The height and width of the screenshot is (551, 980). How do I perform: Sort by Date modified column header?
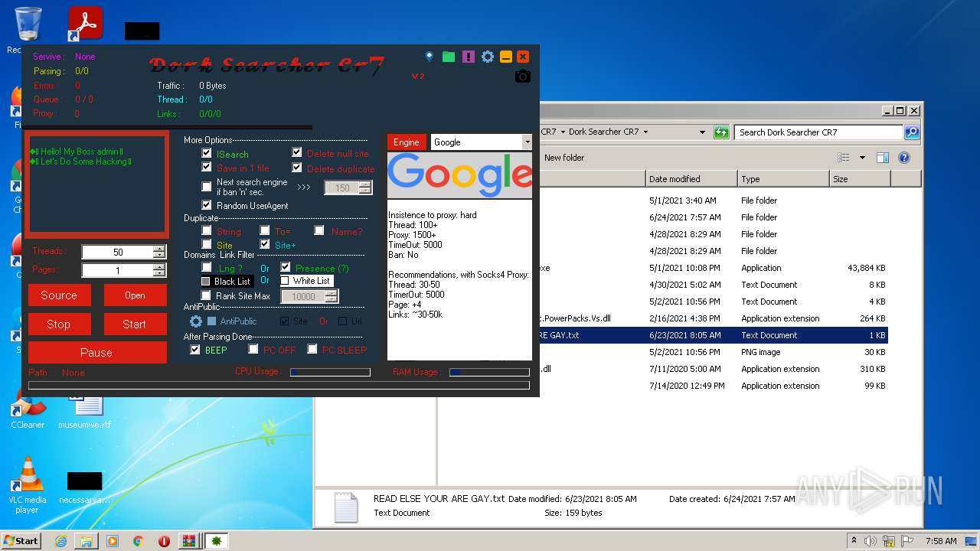pyautogui.click(x=691, y=179)
